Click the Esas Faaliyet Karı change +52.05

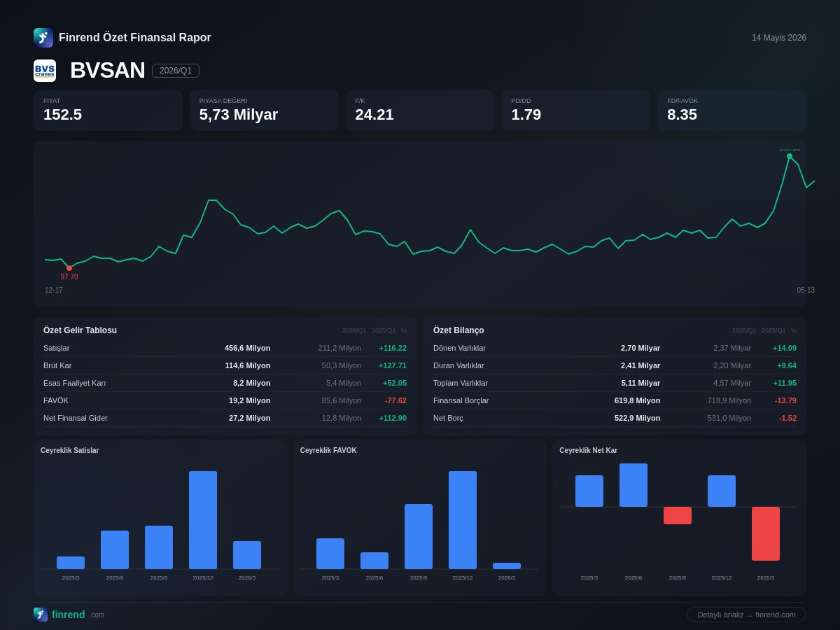(x=395, y=383)
